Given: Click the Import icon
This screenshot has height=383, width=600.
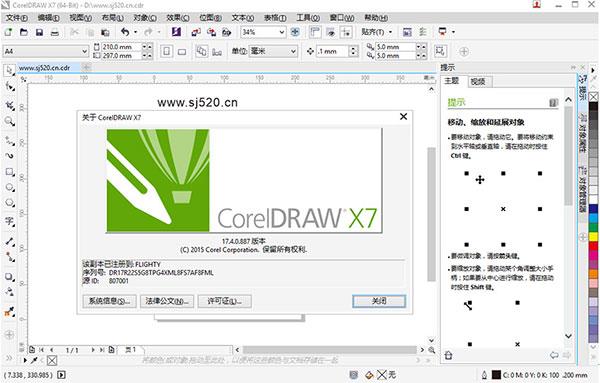Looking at the screenshot, I should click(x=196, y=32).
